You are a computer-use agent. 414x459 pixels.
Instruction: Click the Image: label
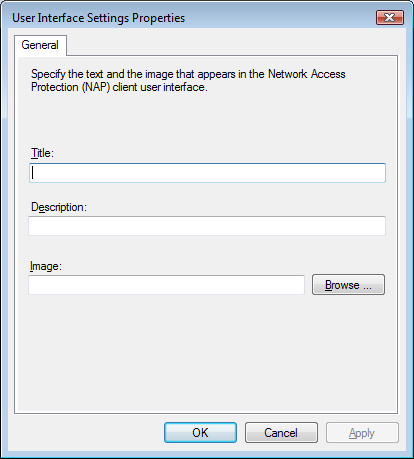point(46,266)
